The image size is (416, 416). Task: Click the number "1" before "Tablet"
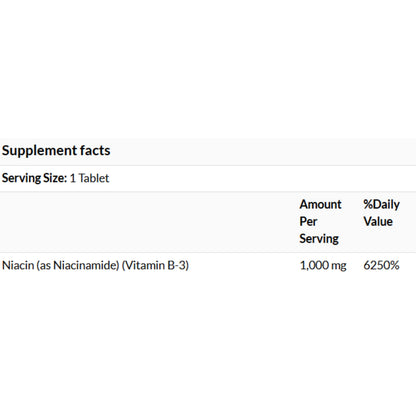click(x=73, y=178)
